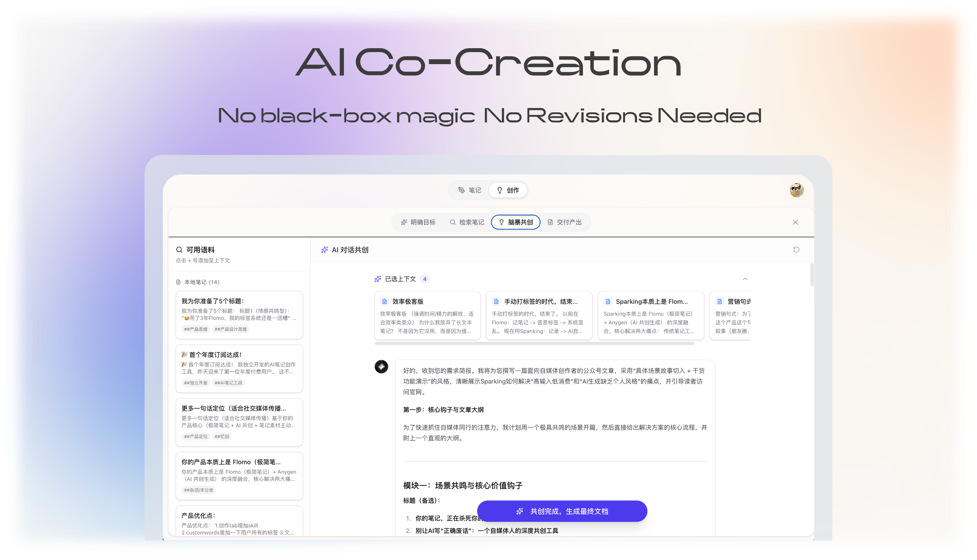Click the tag icon on 笔记 tab

461,190
